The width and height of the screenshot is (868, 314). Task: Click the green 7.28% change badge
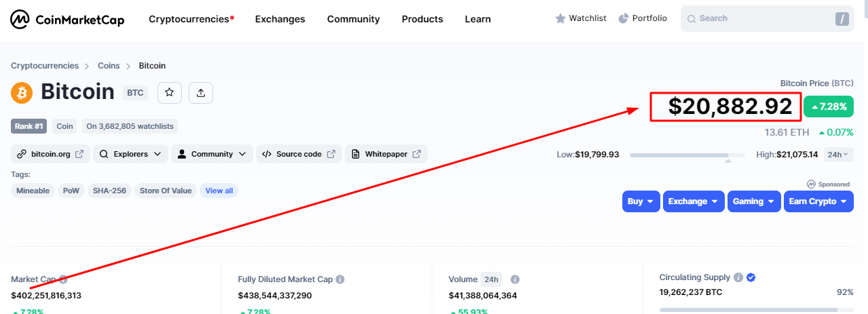829,107
